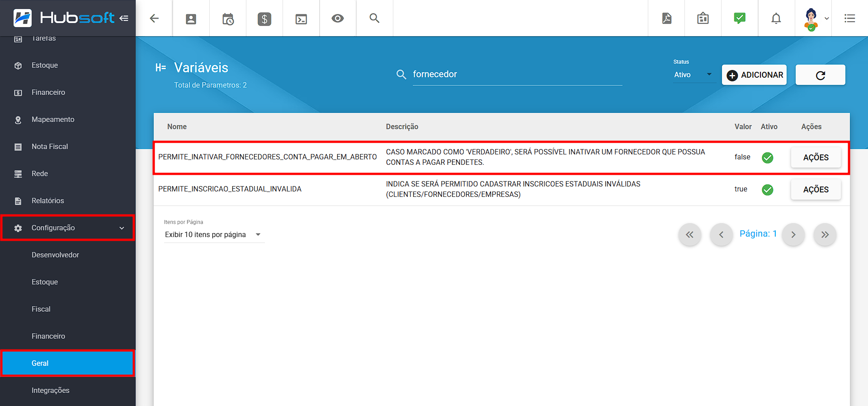Go to the next page
The height and width of the screenshot is (406, 868).
tap(793, 234)
